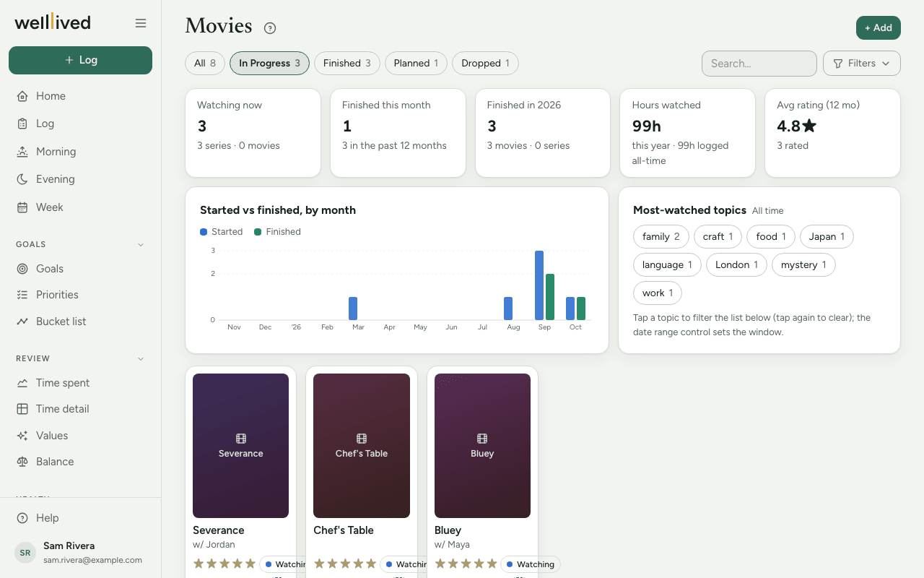Click the Priorities list icon
924x578 pixels.
(22, 295)
